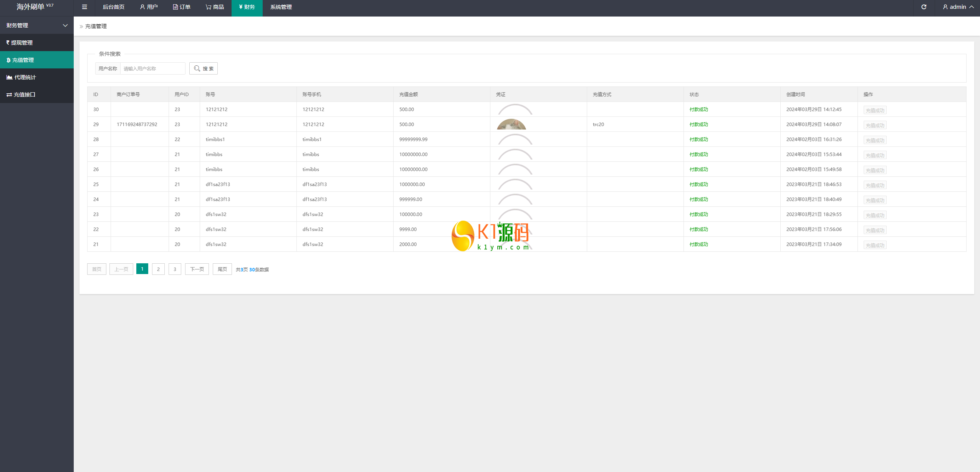Viewport: 980px width, 472px height.
Task: Open the 提现管理 sidebar item
Action: click(x=22, y=43)
